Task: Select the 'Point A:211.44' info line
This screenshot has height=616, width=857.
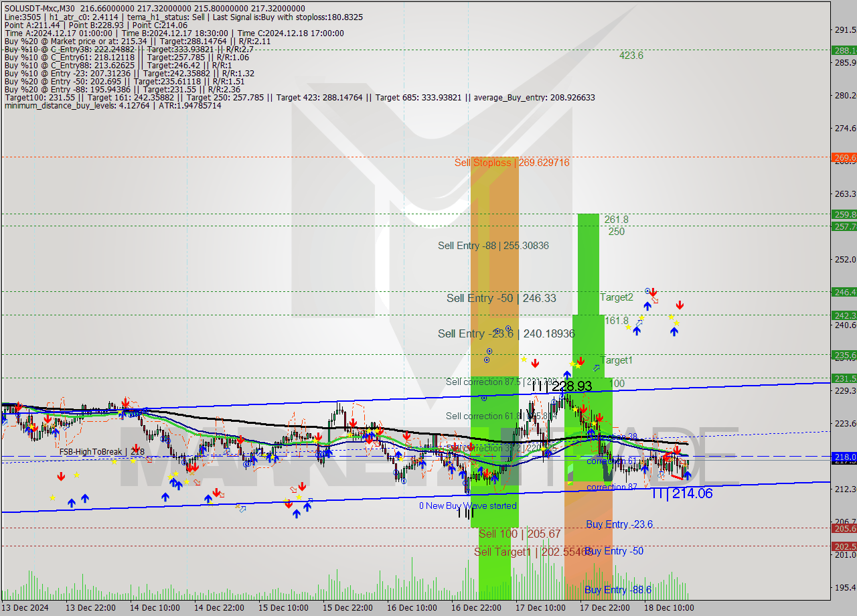Action: pos(96,25)
